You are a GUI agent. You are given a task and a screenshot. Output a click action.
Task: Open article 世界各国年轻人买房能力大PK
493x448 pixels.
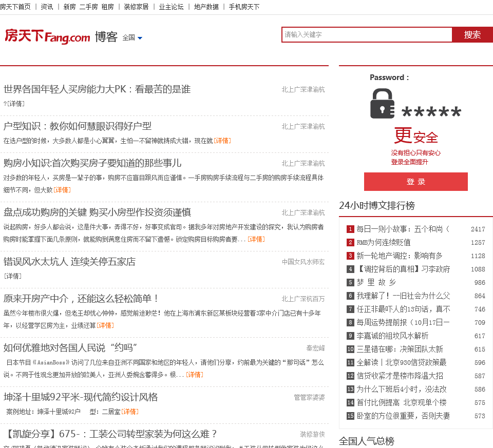pyautogui.click(x=97, y=89)
